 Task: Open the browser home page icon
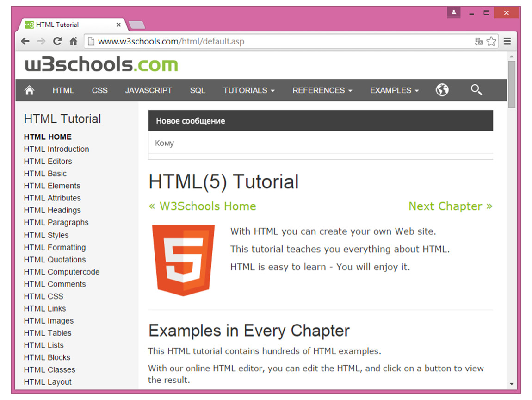73,41
